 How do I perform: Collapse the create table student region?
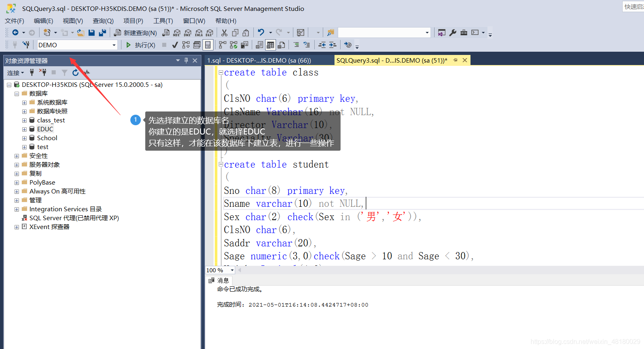click(x=221, y=164)
